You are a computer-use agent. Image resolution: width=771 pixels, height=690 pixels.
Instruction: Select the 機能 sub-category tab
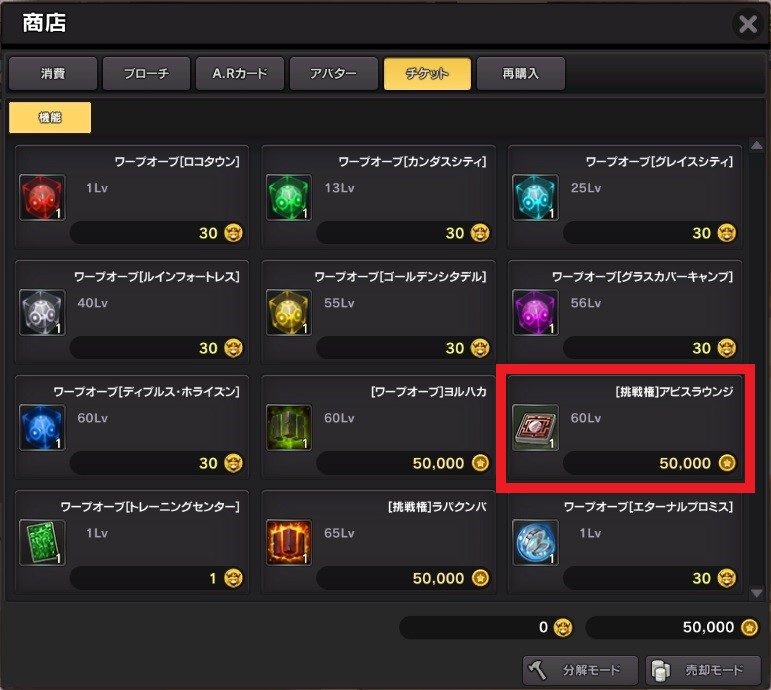click(50, 117)
